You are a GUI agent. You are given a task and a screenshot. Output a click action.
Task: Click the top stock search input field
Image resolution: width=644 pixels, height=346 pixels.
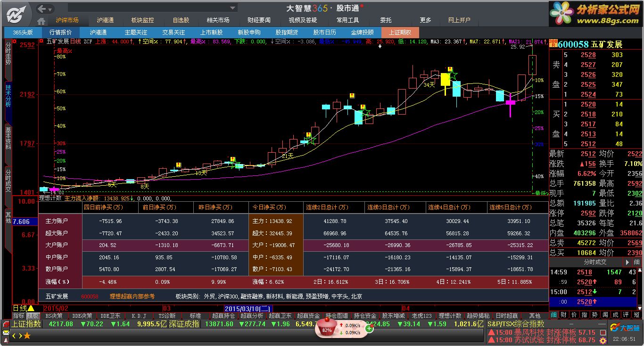coord(149,8)
